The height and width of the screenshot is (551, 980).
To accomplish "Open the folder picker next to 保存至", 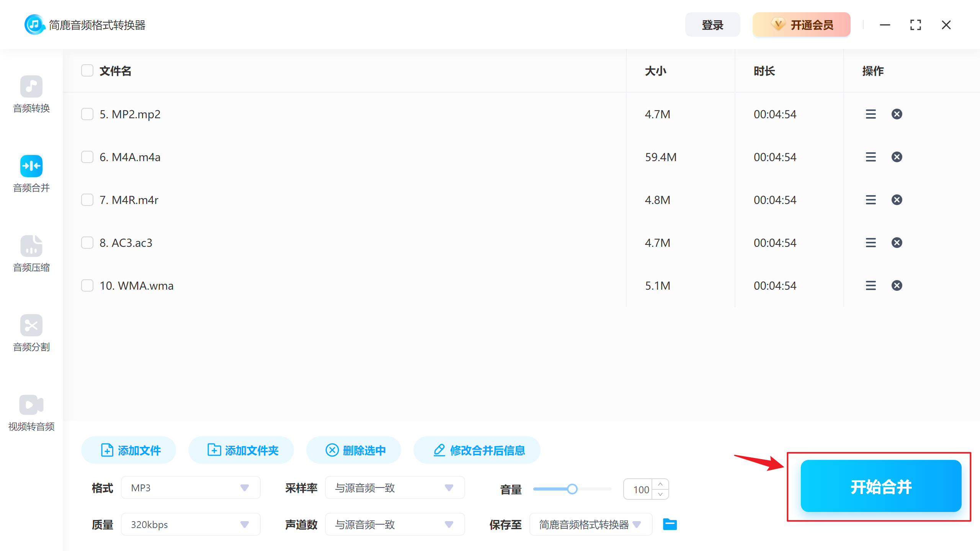I will pos(669,524).
